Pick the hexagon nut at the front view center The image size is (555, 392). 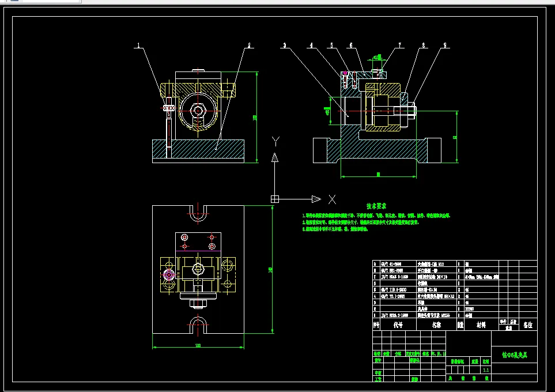click(198, 111)
